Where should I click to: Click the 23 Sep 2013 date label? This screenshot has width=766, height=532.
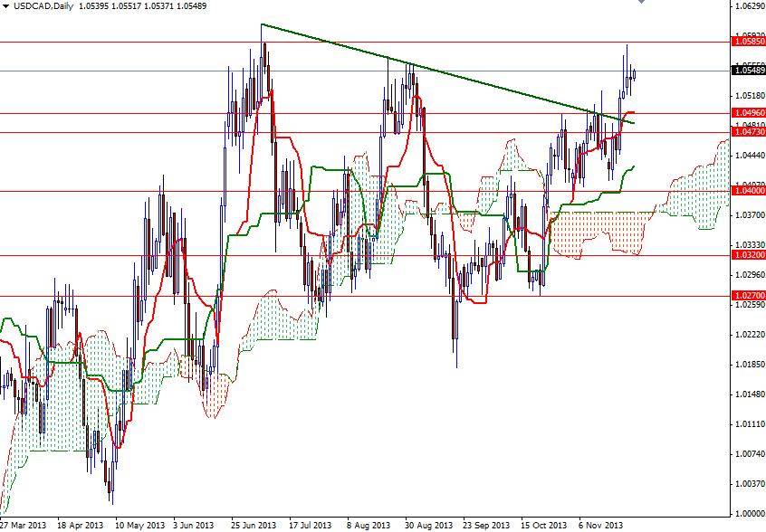coord(486,523)
